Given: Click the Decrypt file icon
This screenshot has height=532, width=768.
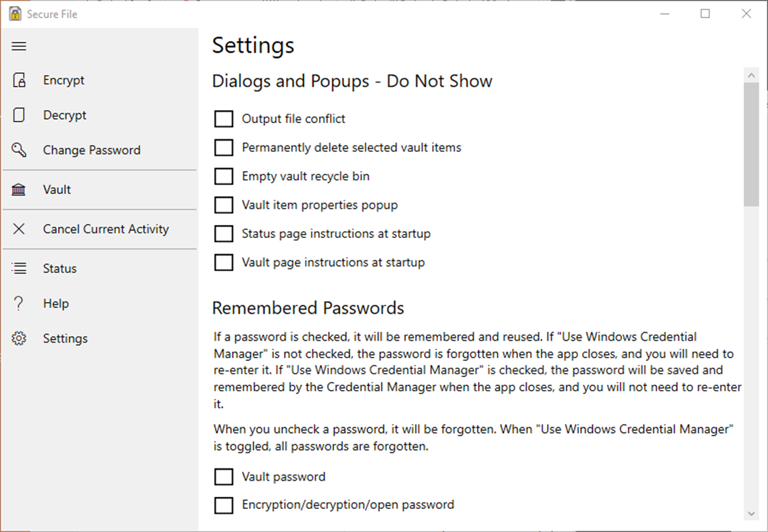Looking at the screenshot, I should [x=19, y=115].
